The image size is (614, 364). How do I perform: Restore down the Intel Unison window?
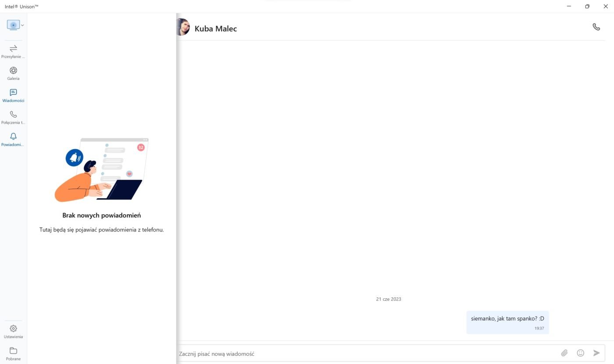587,6
